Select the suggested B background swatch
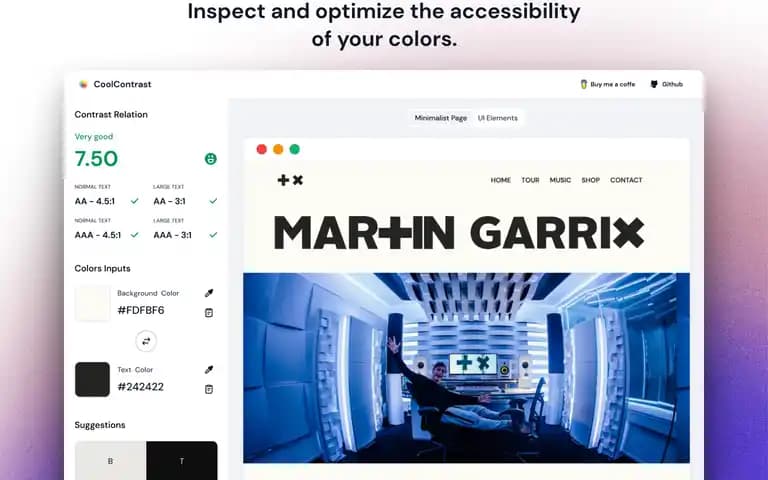 pyautogui.click(x=110, y=460)
